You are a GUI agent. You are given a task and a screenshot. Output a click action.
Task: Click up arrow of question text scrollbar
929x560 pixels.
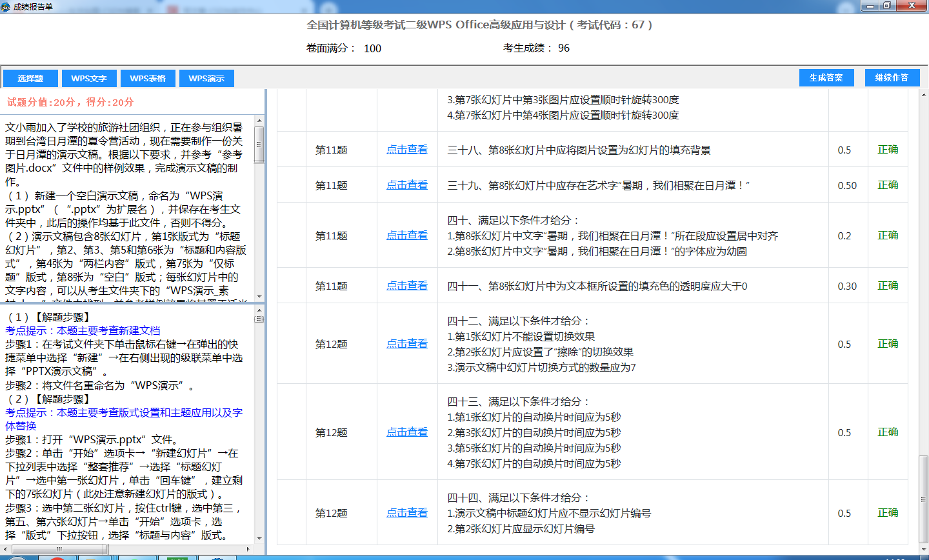click(x=259, y=121)
